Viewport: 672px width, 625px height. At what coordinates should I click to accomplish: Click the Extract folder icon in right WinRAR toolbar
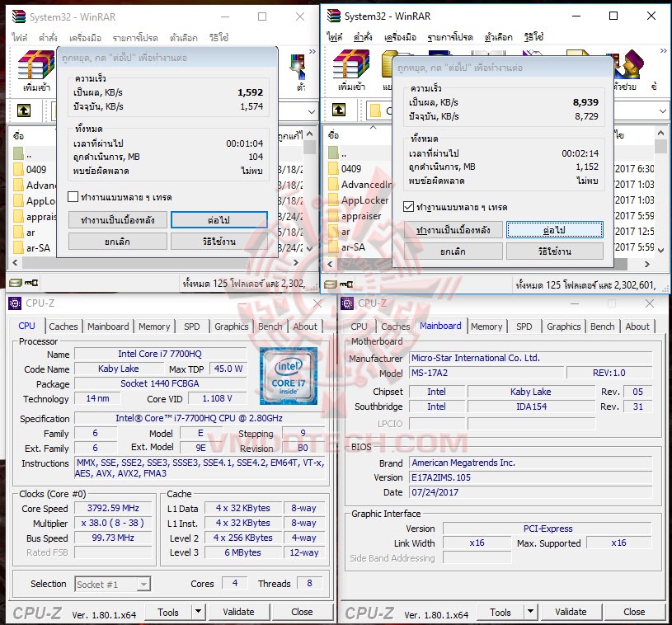pyautogui.click(x=388, y=64)
